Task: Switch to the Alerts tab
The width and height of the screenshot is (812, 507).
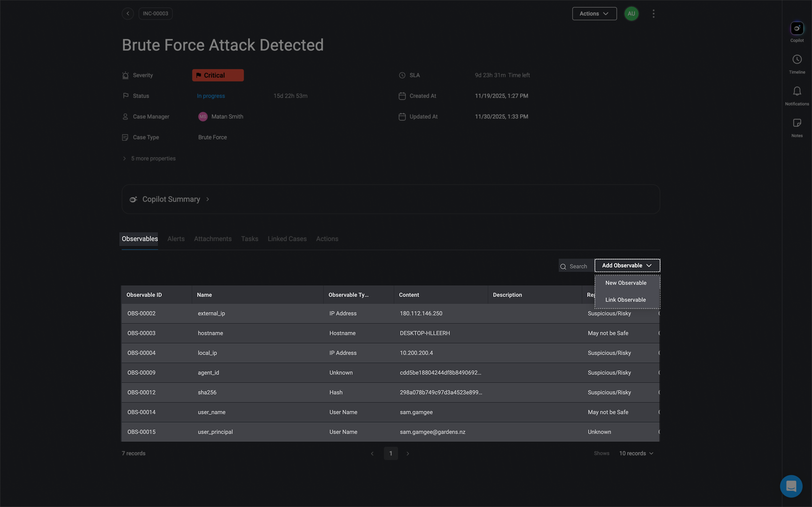Action: [176, 239]
